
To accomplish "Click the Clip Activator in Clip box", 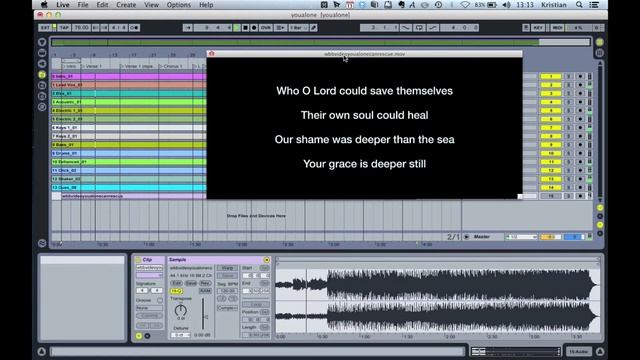I will [138, 260].
